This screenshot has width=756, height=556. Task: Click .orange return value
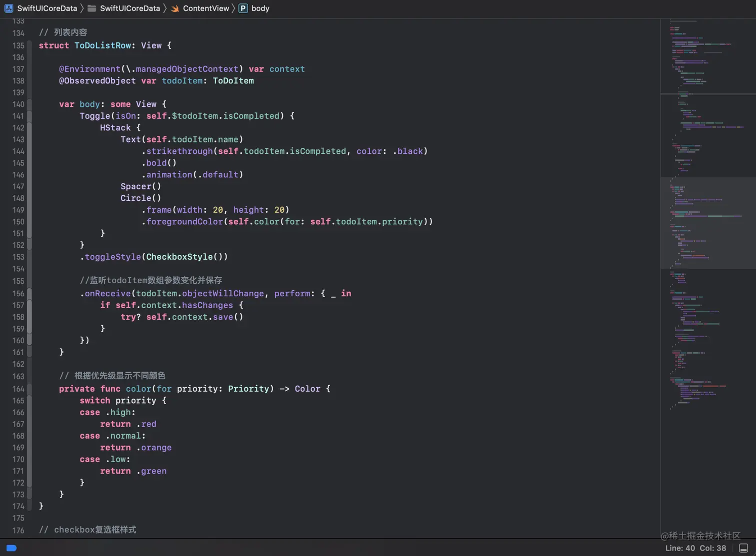pos(154,448)
